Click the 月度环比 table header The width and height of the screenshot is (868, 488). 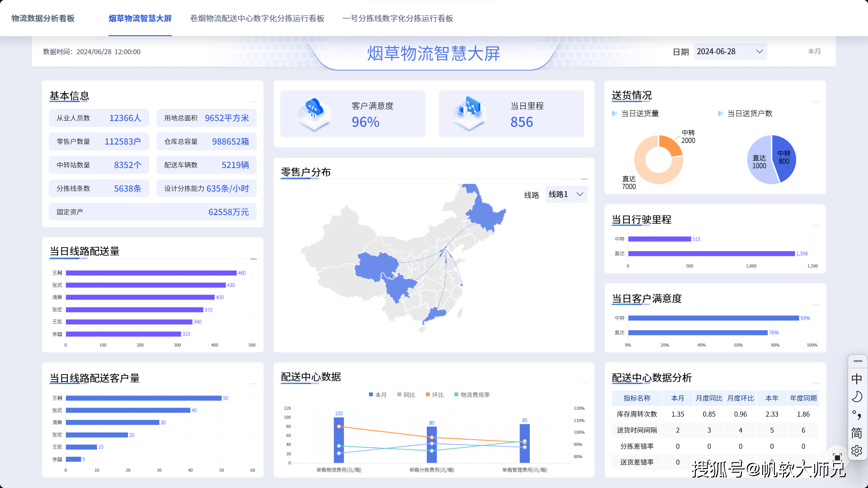click(741, 398)
